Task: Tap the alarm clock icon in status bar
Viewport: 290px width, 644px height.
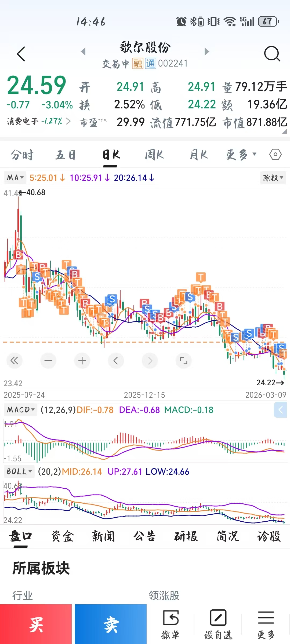Action: pos(181,21)
